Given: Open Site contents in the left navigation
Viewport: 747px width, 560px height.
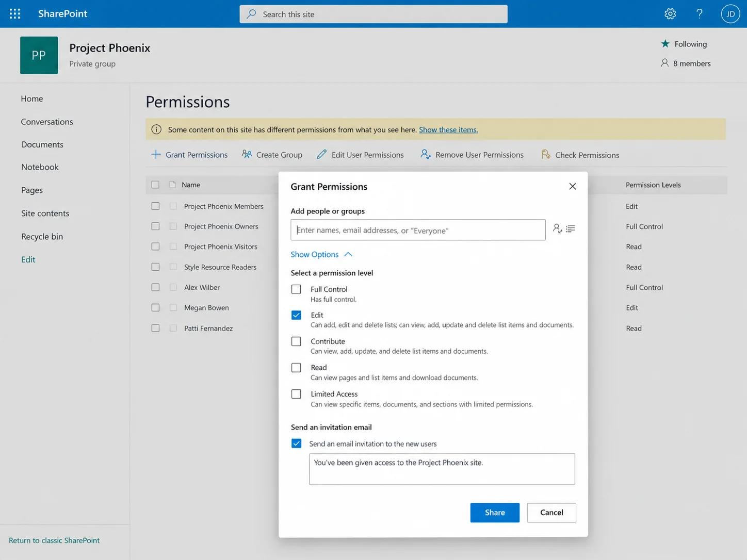Looking at the screenshot, I should (45, 213).
